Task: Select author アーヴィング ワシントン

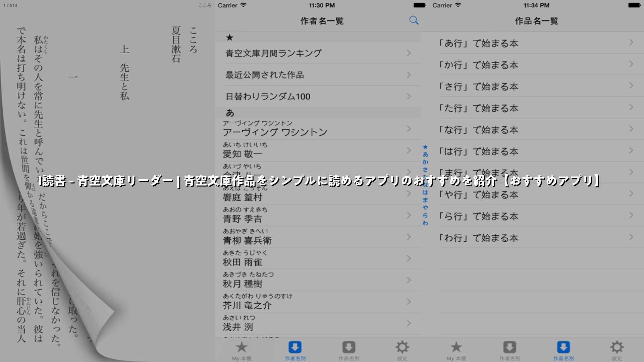Action: tap(318, 129)
